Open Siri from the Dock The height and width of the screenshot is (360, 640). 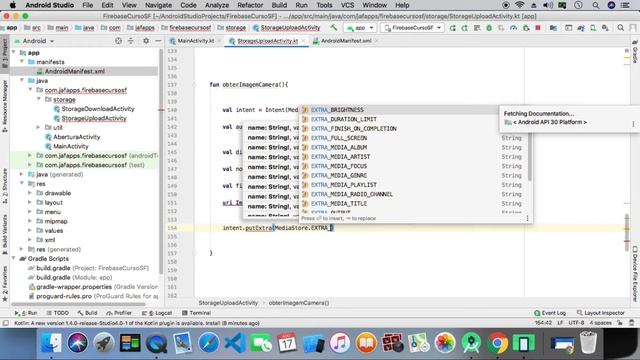click(77, 342)
